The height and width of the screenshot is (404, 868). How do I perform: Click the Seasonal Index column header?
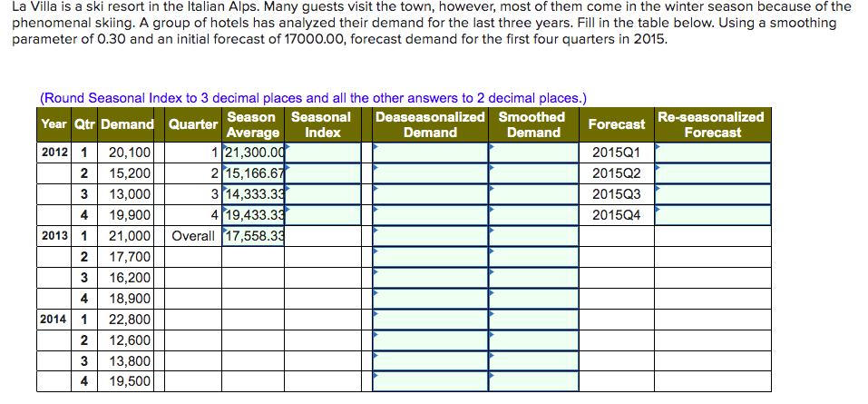[323, 124]
